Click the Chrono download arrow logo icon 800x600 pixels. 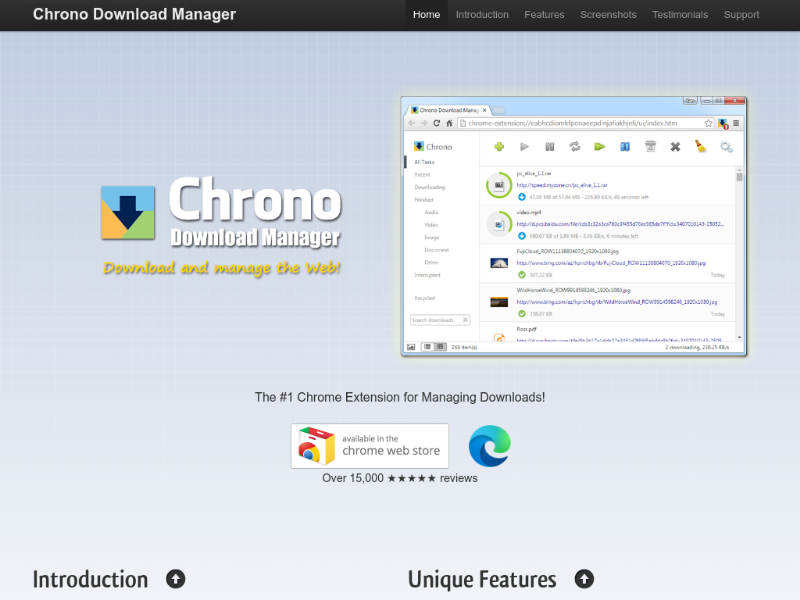coord(128,213)
